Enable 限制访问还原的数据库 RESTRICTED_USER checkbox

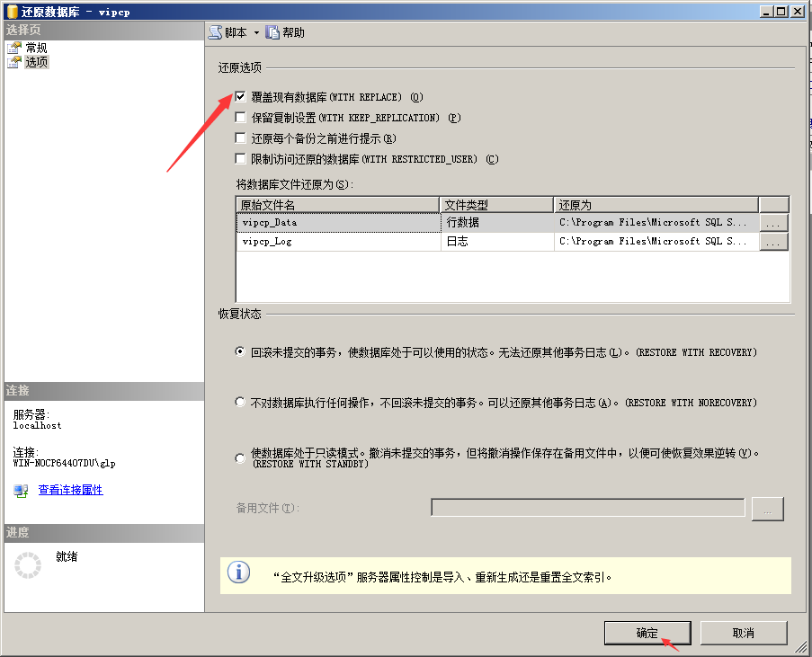tap(240, 159)
